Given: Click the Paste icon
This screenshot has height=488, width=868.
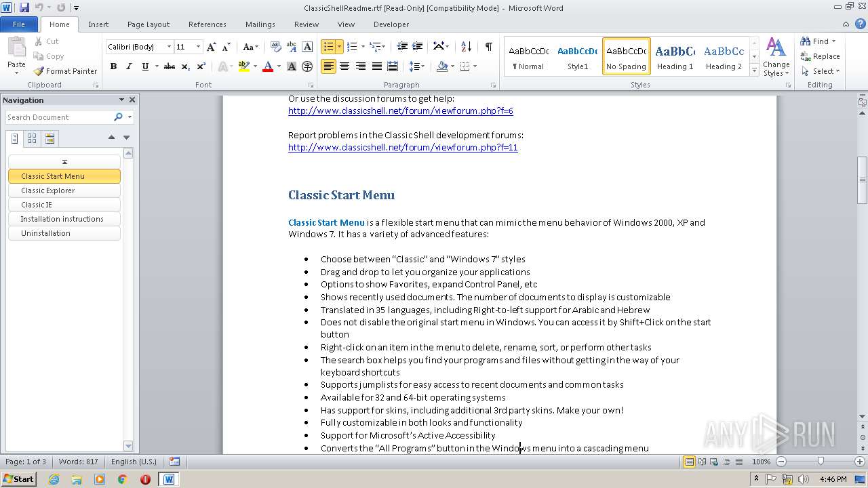Looking at the screenshot, I should tap(16, 47).
